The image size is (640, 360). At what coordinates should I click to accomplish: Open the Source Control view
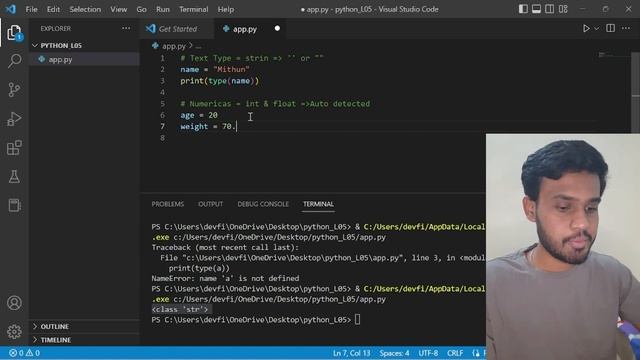click(14, 90)
